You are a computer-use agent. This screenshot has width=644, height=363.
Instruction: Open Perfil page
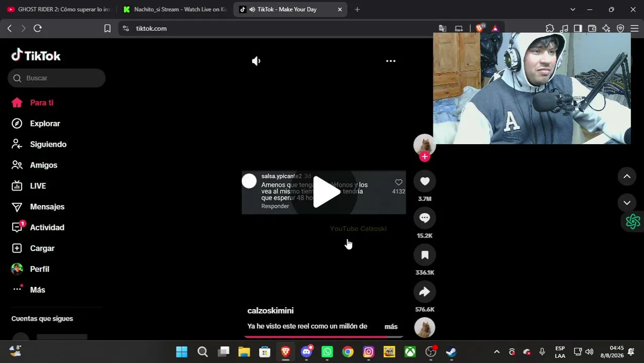click(39, 269)
